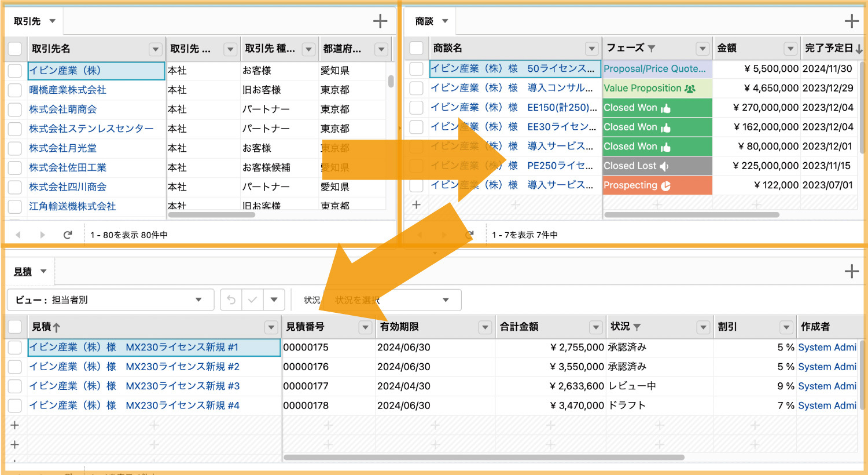Select all rows in 商談 grid
This screenshot has height=475, width=868.
tap(416, 49)
